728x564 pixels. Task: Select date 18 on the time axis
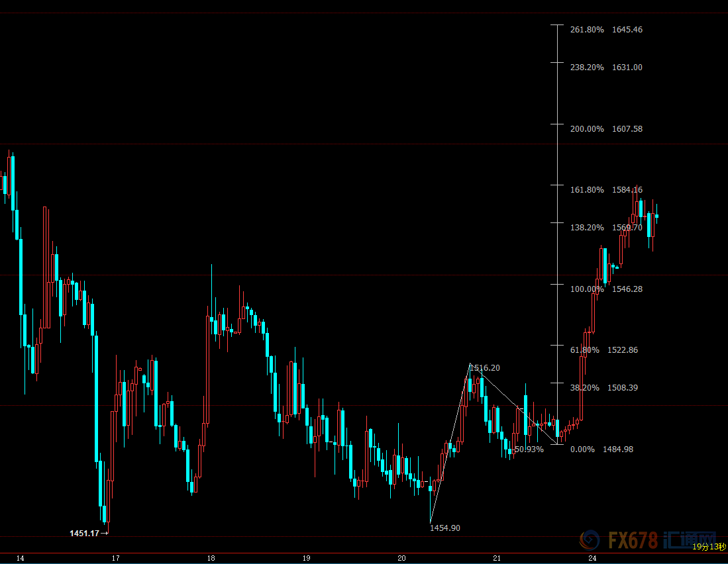211,559
